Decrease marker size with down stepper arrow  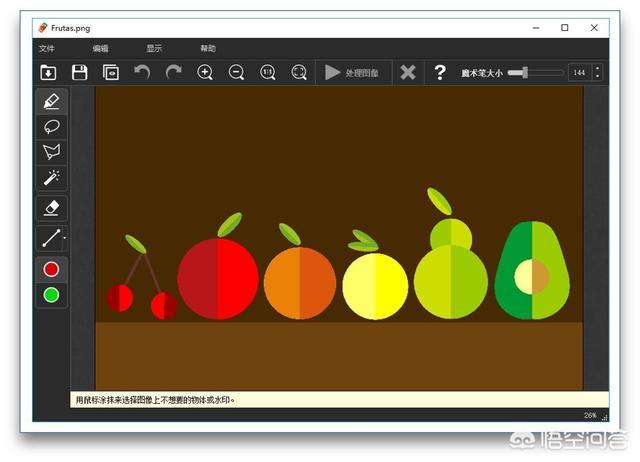598,77
